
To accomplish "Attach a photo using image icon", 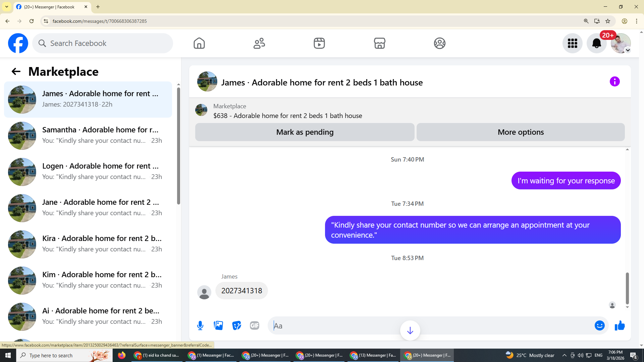I will [x=218, y=325].
